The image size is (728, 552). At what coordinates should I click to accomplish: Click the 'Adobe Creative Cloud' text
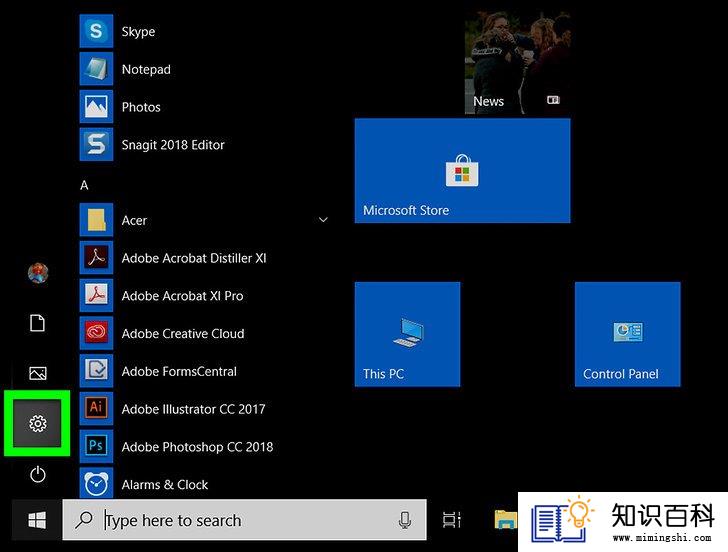click(x=183, y=333)
